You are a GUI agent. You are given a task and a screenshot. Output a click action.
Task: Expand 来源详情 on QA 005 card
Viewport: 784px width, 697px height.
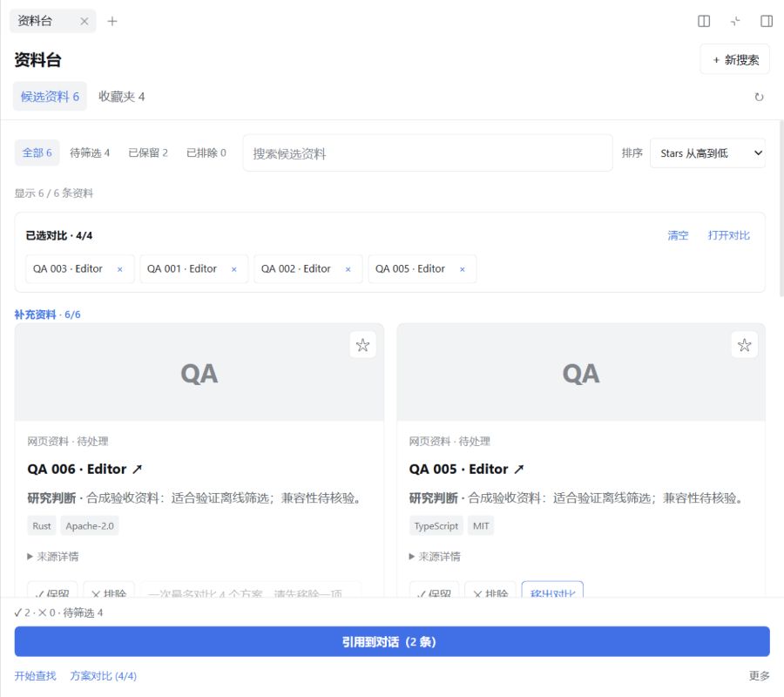(x=435, y=557)
